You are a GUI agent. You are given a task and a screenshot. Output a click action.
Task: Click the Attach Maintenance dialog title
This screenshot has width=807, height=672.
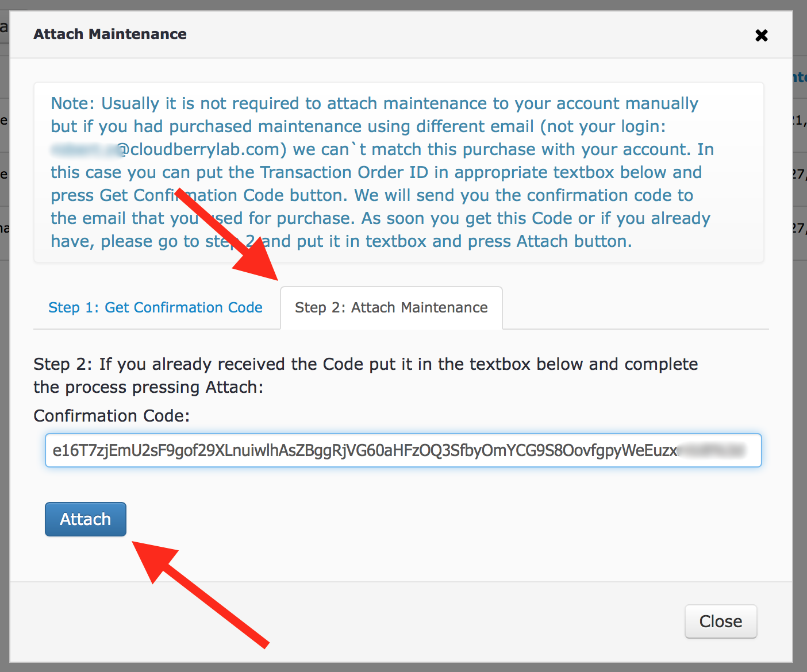[110, 34]
